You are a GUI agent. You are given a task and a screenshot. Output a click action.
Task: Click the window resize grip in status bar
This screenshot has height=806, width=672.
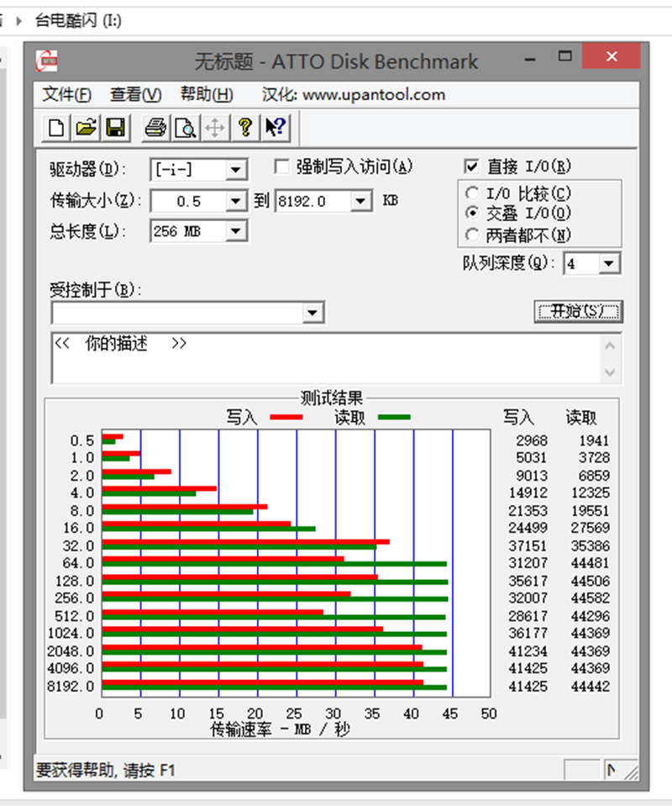pyautogui.click(x=631, y=772)
